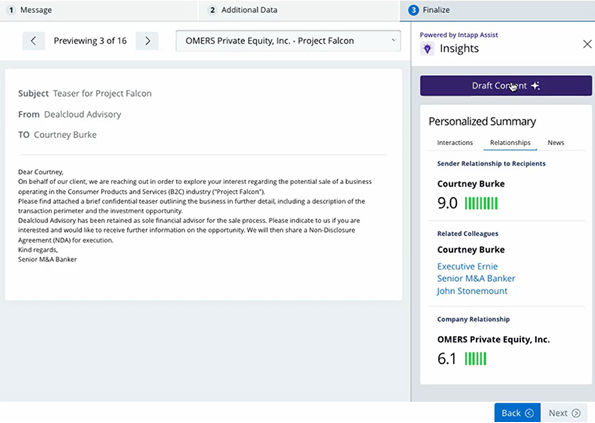Image resolution: width=595 pixels, height=423 pixels.
Task: Click the Next button arrow icon
Action: tap(576, 413)
